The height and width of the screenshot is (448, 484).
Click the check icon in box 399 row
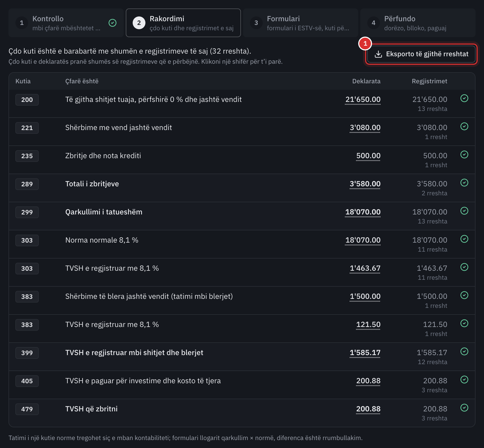[464, 351]
